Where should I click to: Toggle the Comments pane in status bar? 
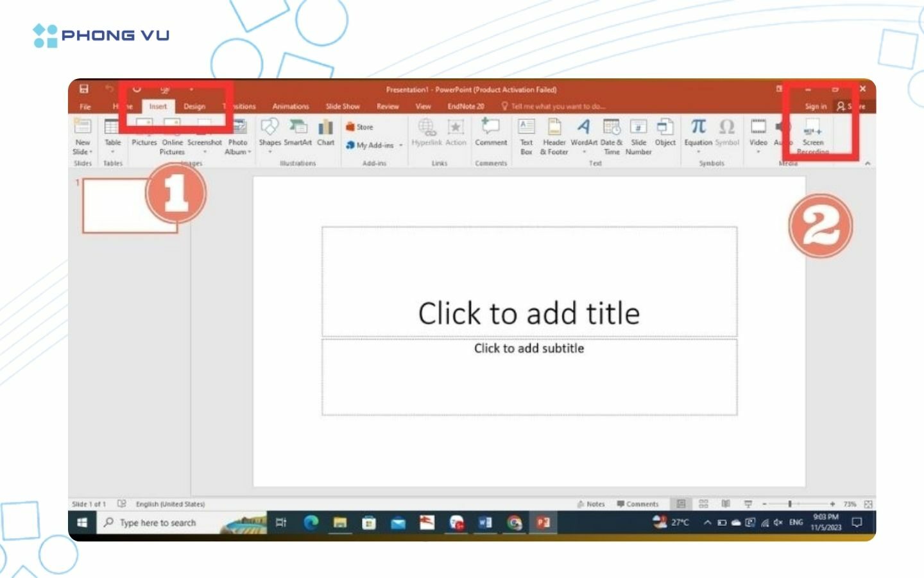[638, 504]
